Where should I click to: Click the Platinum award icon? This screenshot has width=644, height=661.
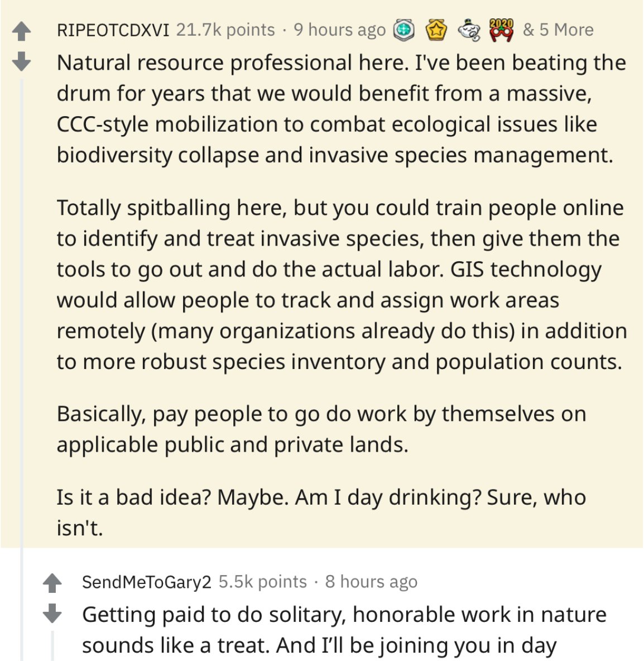click(404, 30)
